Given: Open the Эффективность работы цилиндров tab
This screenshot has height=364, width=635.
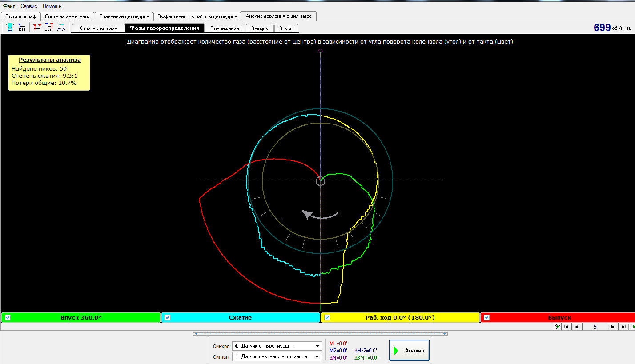Looking at the screenshot, I should (x=197, y=16).
